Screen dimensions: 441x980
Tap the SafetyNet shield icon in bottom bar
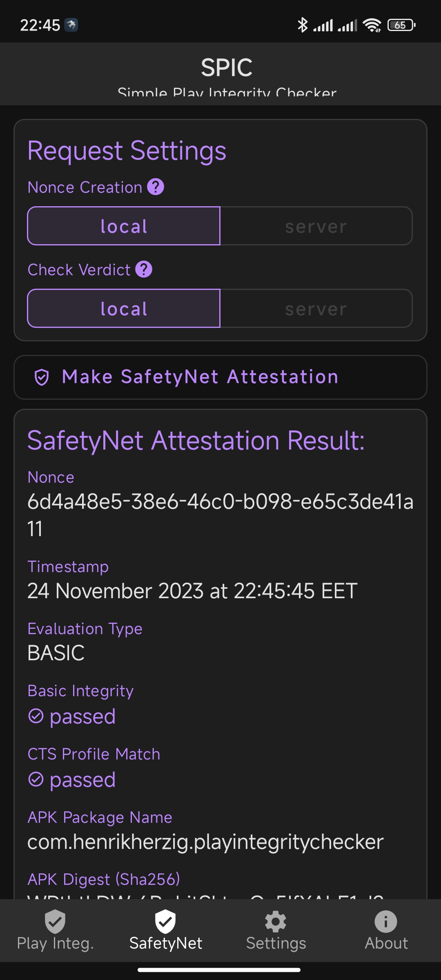165,922
